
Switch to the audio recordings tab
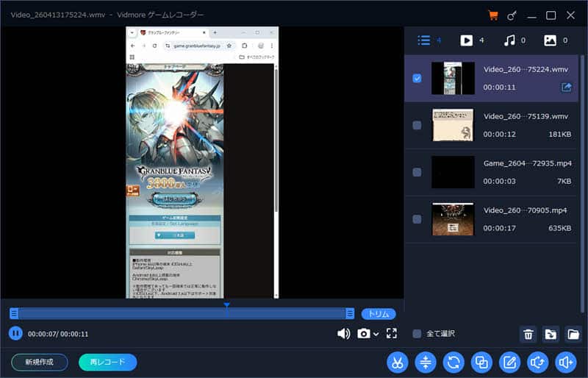509,40
